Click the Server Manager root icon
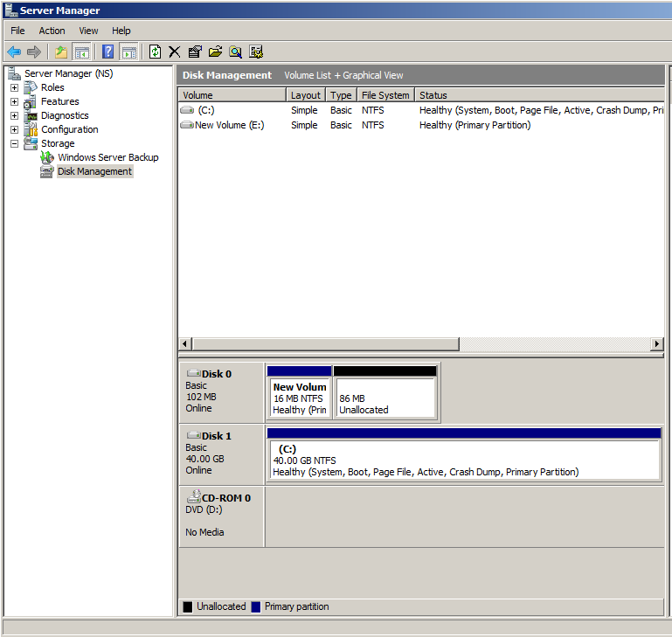 click(x=14, y=73)
